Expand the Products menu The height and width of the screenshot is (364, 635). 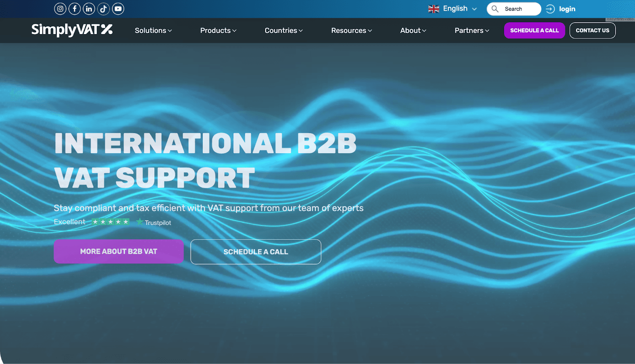point(218,31)
